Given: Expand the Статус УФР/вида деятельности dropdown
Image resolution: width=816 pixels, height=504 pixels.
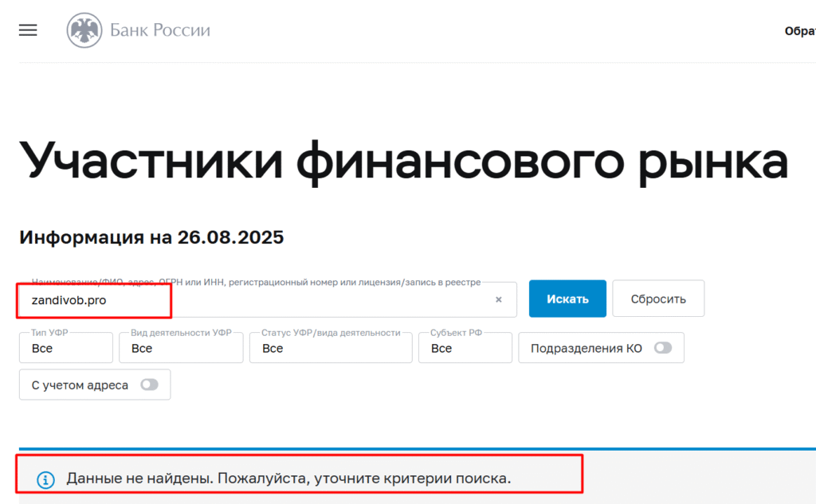Looking at the screenshot, I should tap(331, 348).
